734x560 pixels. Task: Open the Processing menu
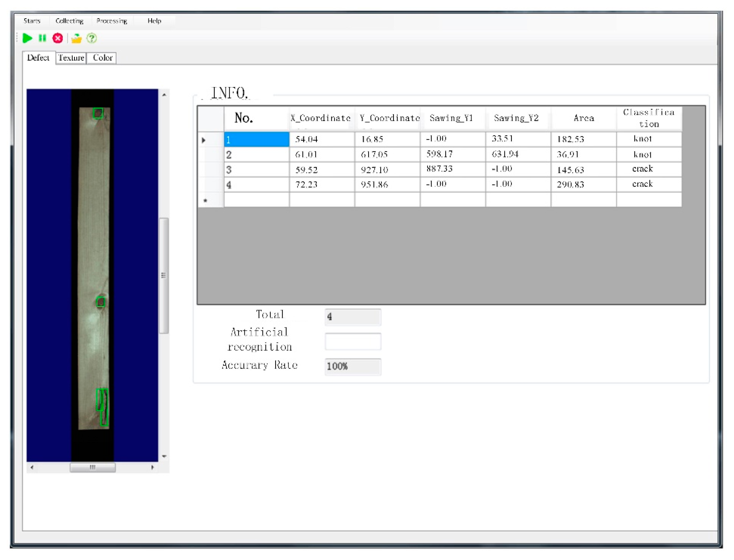click(x=112, y=21)
